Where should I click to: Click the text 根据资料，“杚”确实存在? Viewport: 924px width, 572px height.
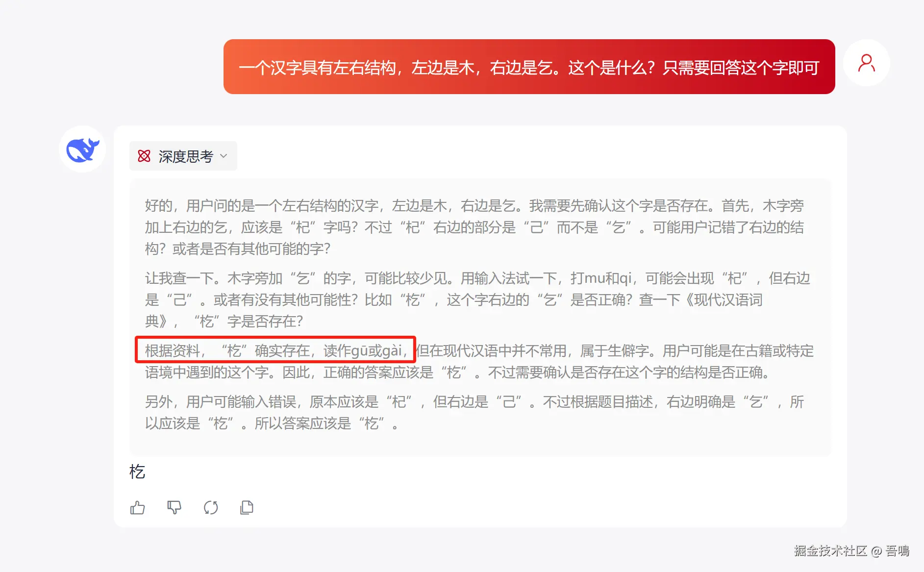pyautogui.click(x=227, y=350)
